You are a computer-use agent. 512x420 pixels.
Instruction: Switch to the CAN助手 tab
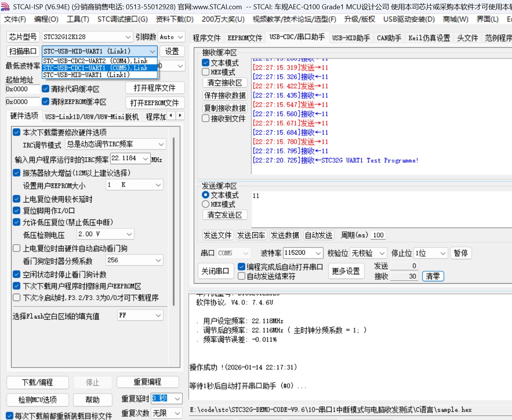[389, 38]
